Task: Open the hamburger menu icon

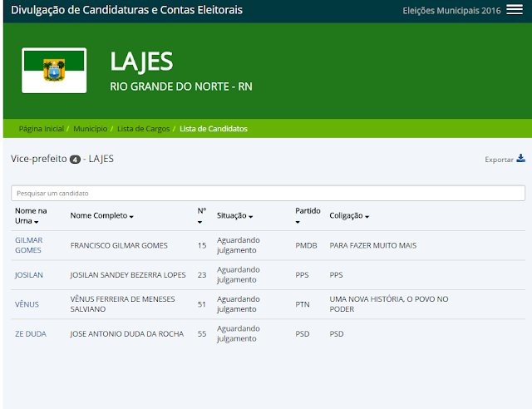Action: point(515,10)
